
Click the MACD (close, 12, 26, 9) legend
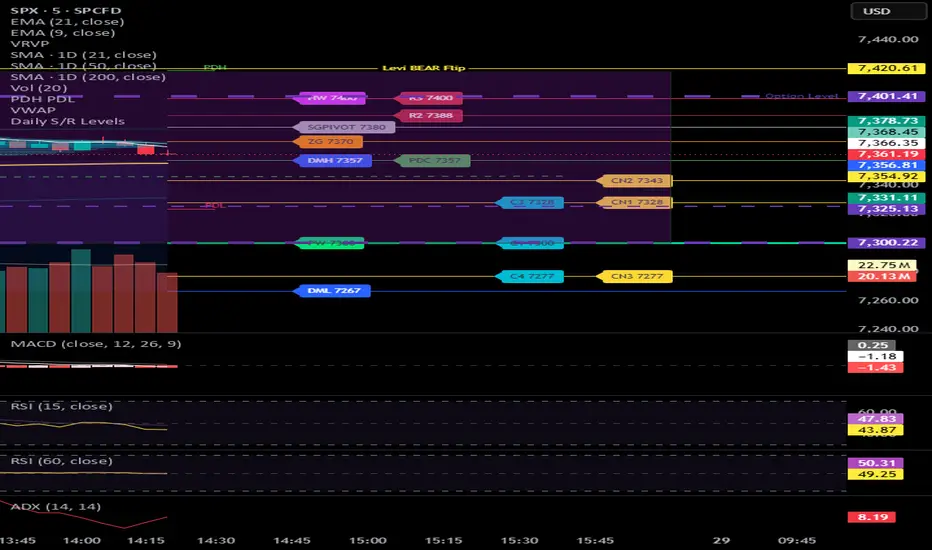pyautogui.click(x=96, y=344)
